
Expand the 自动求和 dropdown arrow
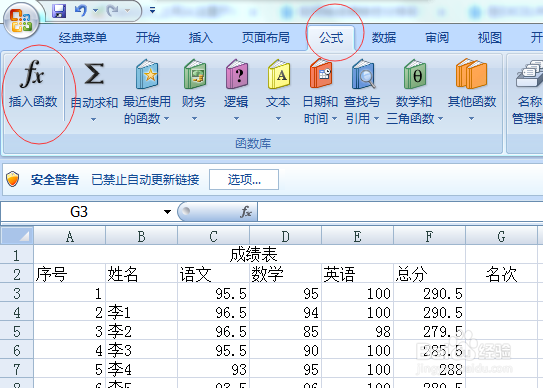coord(93,120)
